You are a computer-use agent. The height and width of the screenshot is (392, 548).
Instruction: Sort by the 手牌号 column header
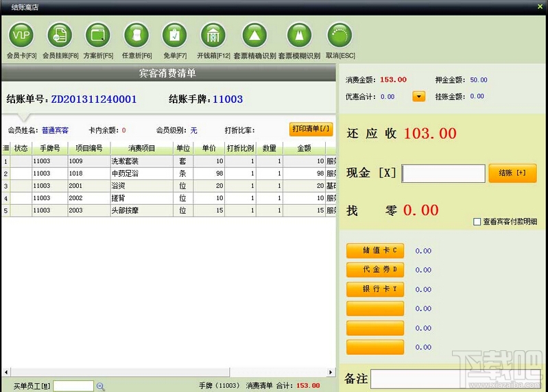tap(49, 148)
